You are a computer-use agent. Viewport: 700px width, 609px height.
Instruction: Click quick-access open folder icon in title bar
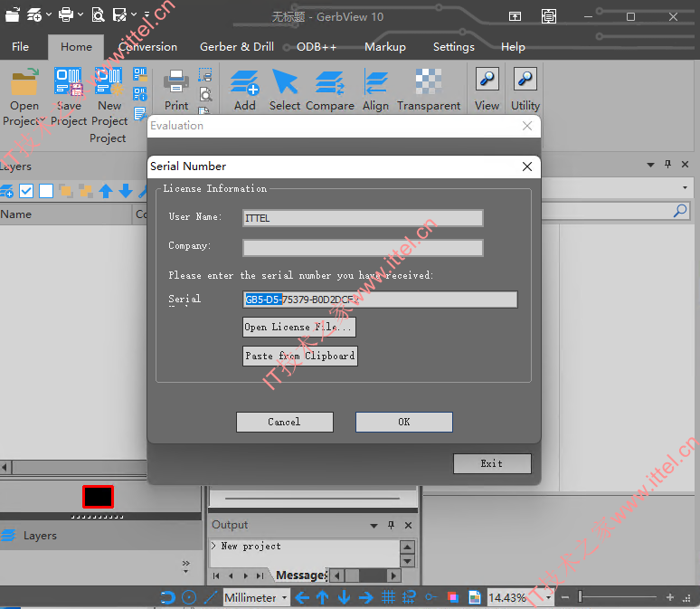(13, 15)
